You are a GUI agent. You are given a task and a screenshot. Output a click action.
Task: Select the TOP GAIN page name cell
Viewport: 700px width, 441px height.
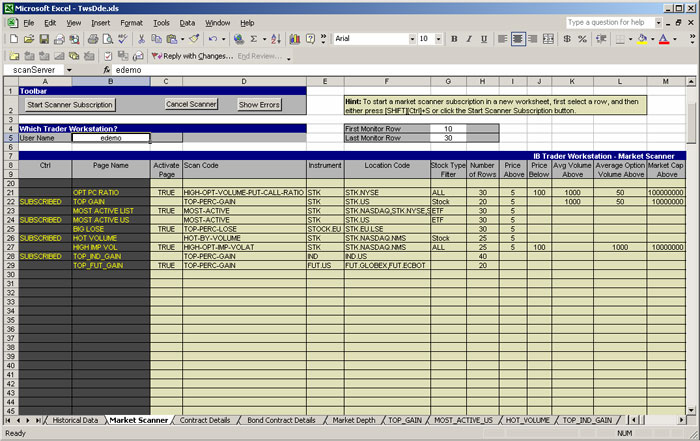click(x=111, y=202)
